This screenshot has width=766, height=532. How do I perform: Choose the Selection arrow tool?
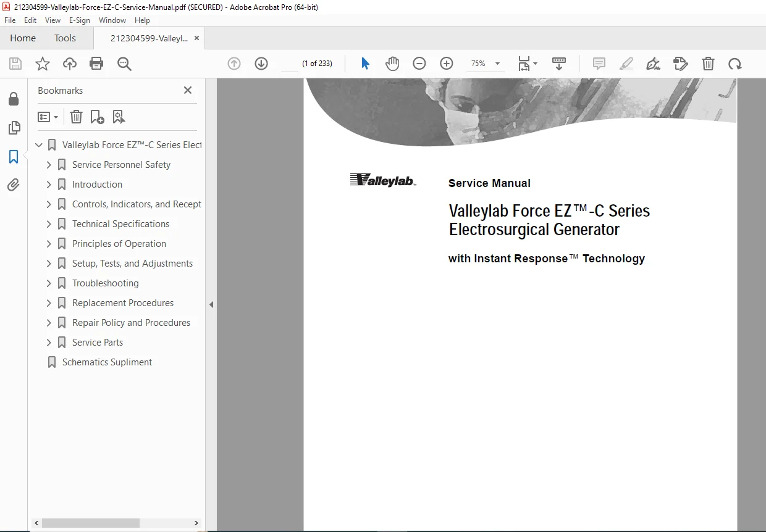click(365, 64)
